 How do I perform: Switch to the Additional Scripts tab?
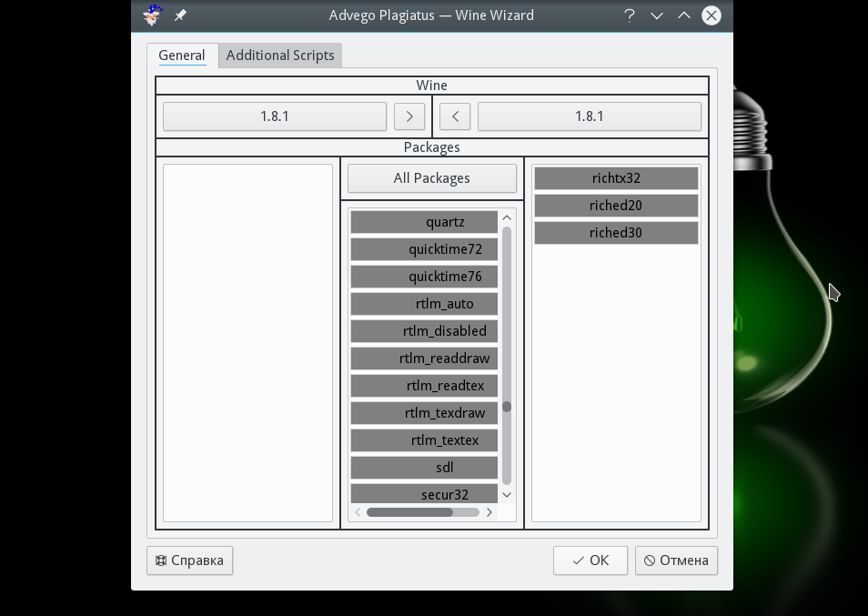pos(280,56)
